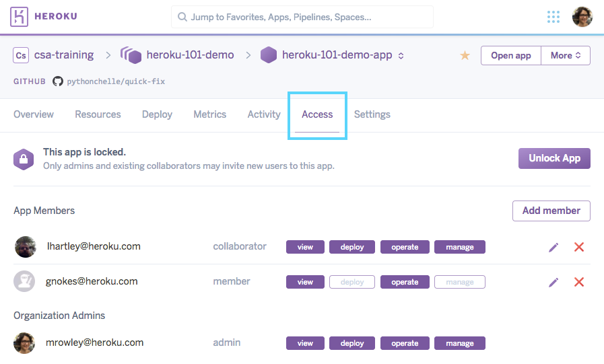604x364 pixels.
Task: Click the Cs team badge icon
Action: tap(21, 55)
